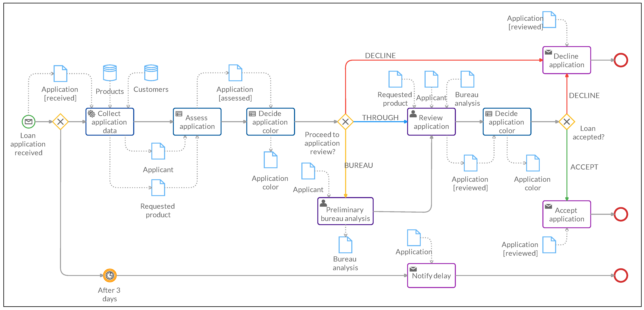The image size is (644, 310).
Task: Select the Loan accepted gateway diamond
Action: tap(566, 122)
